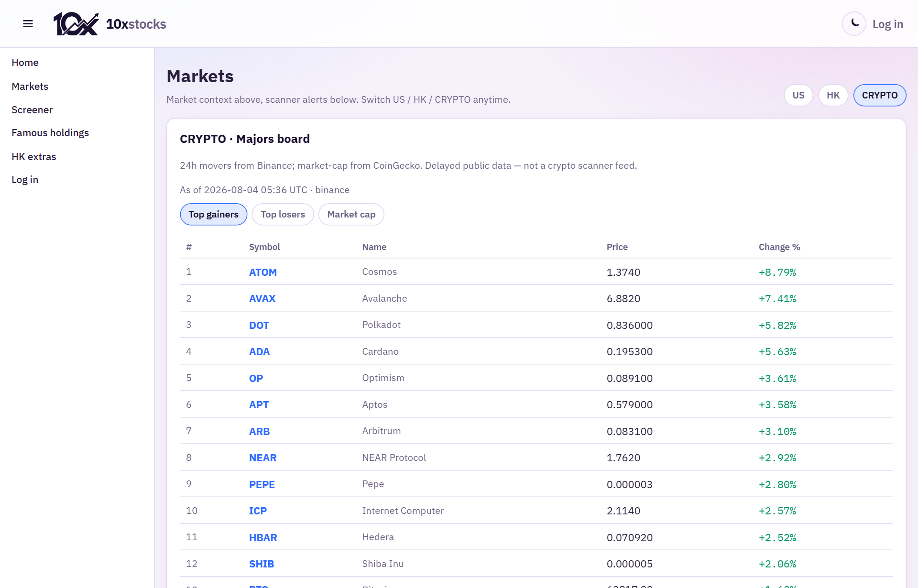This screenshot has width=918, height=588.
Task: Click the +7.41% change value
Action: (777, 299)
